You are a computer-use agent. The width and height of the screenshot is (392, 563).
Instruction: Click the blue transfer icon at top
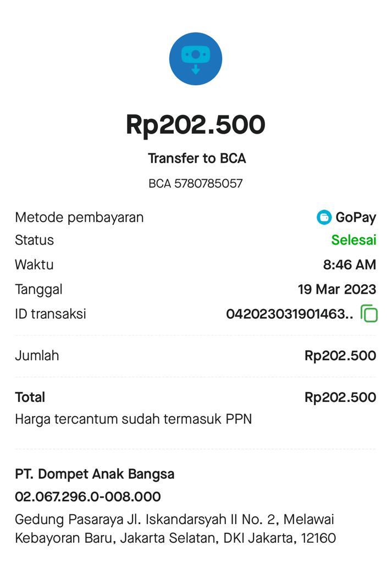pos(196,59)
